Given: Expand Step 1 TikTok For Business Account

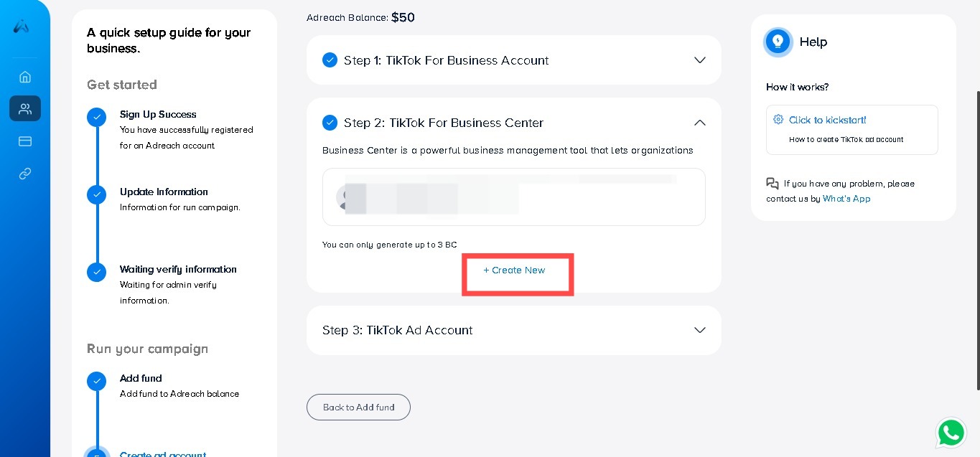Looking at the screenshot, I should 700,60.
